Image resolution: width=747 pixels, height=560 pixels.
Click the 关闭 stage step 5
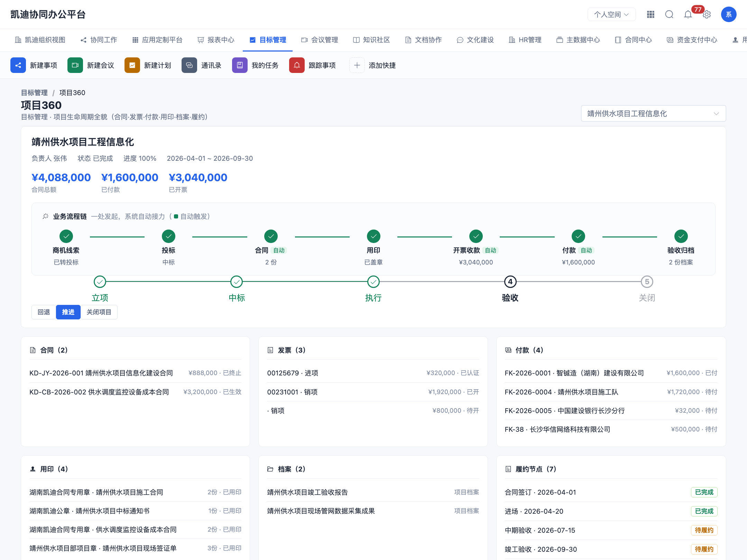click(647, 289)
